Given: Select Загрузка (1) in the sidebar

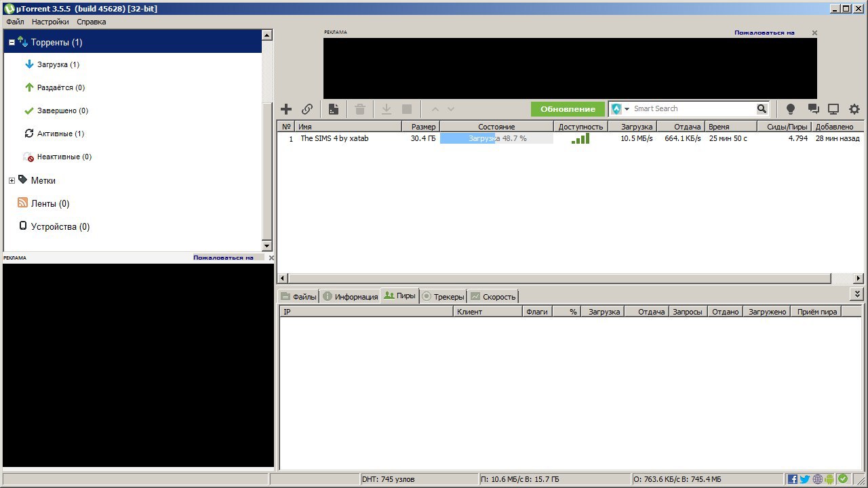Looking at the screenshot, I should [58, 65].
